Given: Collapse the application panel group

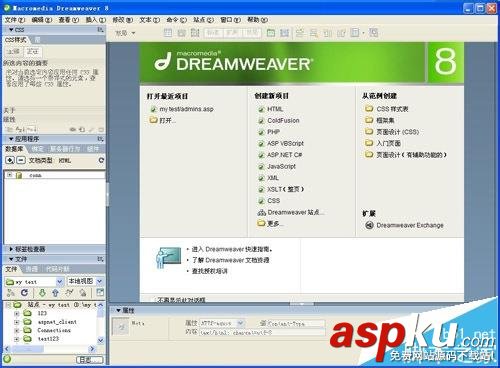Looking at the screenshot, I should (11, 139).
